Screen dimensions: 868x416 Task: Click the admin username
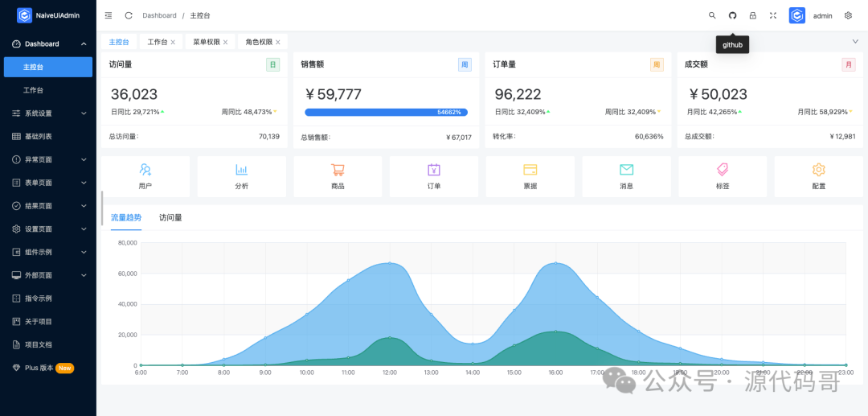[x=823, y=16]
